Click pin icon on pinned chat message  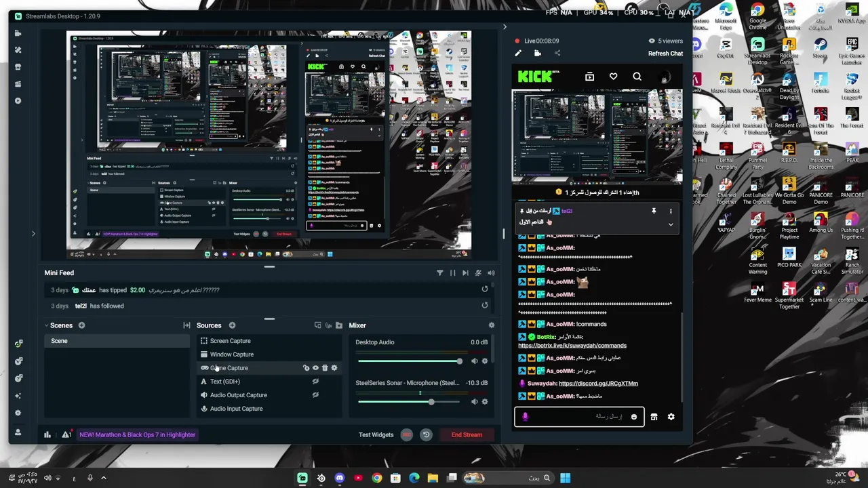pos(654,211)
